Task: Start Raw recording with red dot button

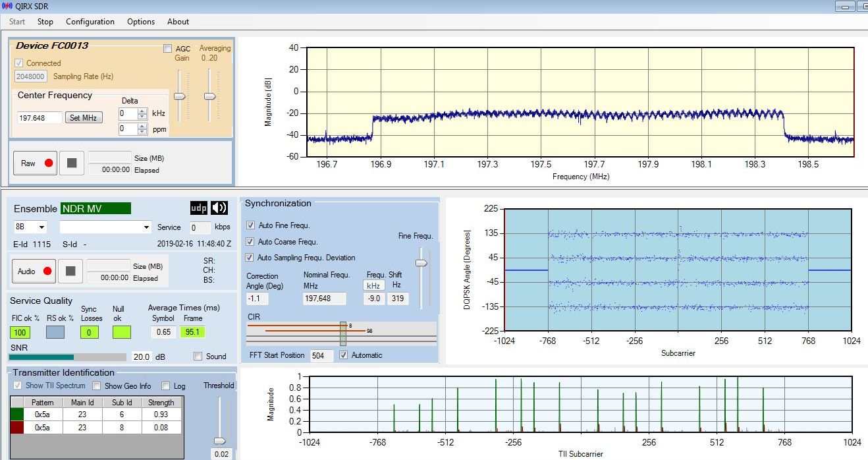Action: (x=36, y=163)
